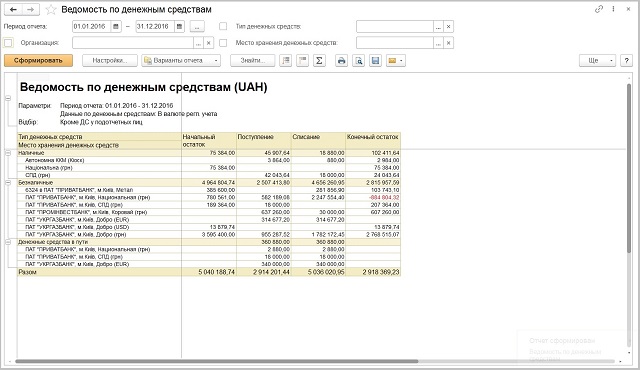Click the Разом total 2 918 369,23
Screen dimensions: 640x370
tap(381, 272)
